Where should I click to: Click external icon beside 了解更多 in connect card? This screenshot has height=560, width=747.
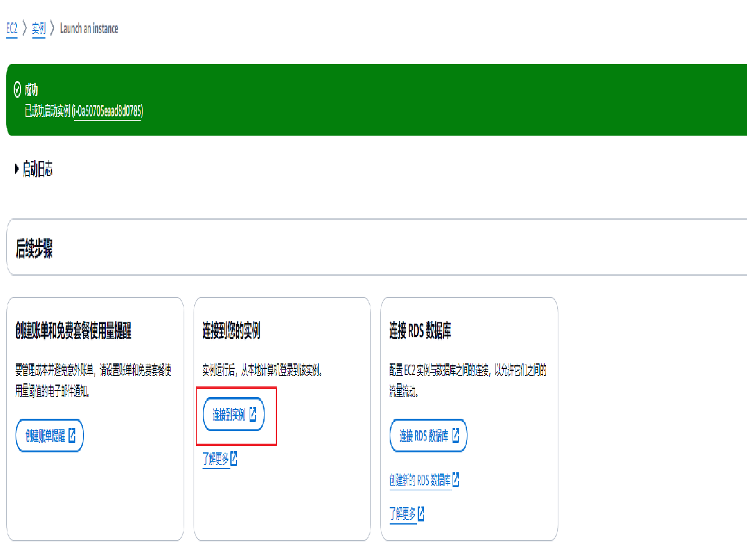[x=234, y=459]
